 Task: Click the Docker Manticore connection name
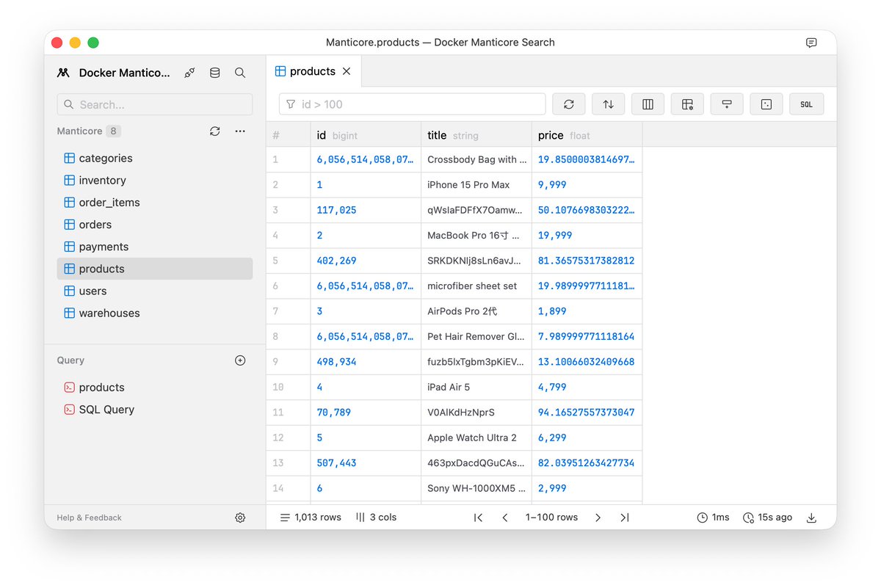tap(124, 73)
